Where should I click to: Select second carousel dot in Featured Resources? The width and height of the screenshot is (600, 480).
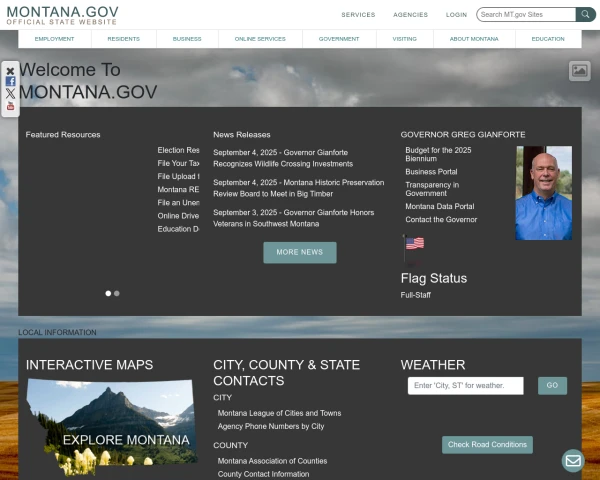(x=117, y=293)
